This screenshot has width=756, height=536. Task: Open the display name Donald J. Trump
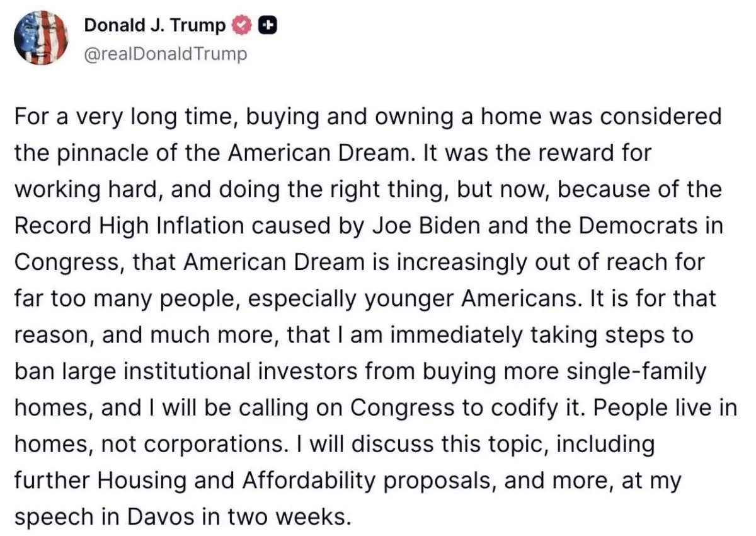[x=154, y=26]
